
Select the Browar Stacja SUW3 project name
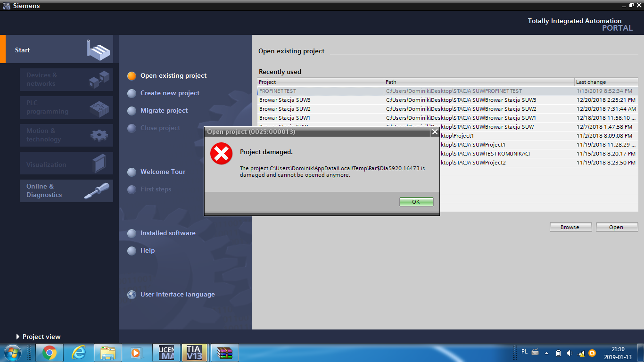pyautogui.click(x=285, y=100)
